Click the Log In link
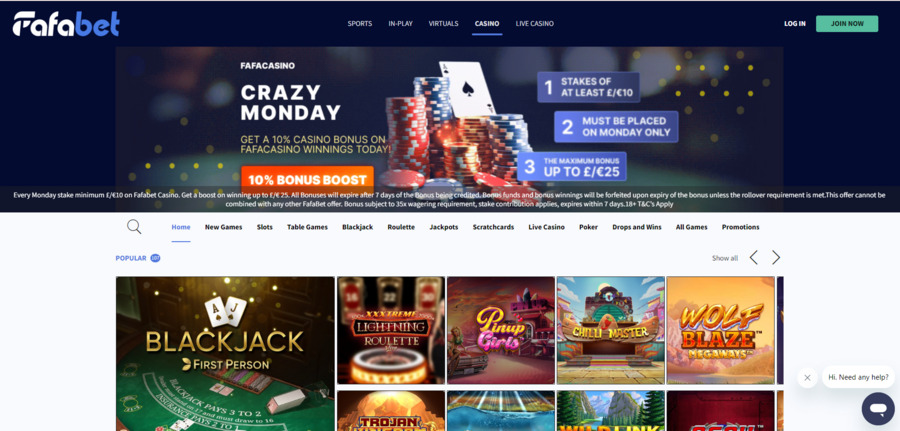This screenshot has height=431, width=900. [x=794, y=24]
